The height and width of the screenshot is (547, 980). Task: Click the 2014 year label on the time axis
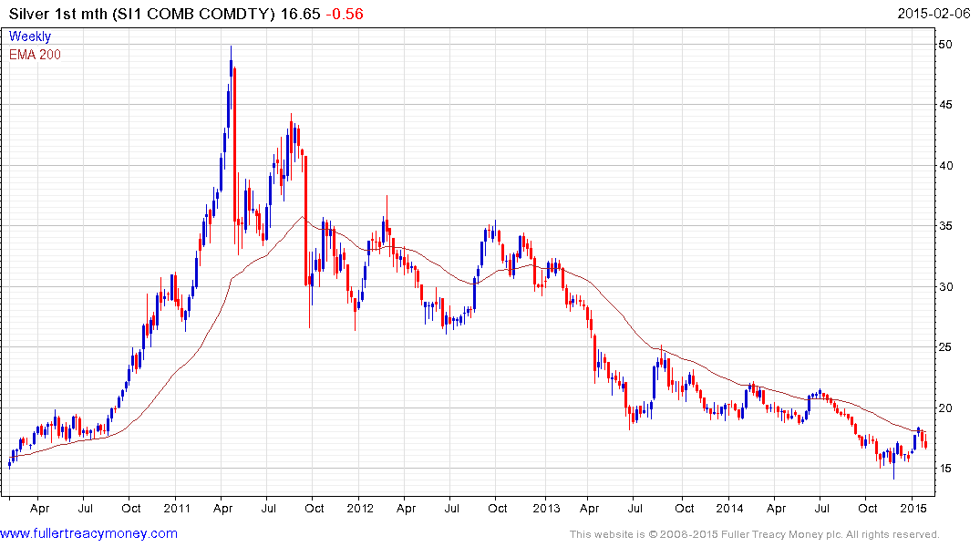[x=729, y=508]
